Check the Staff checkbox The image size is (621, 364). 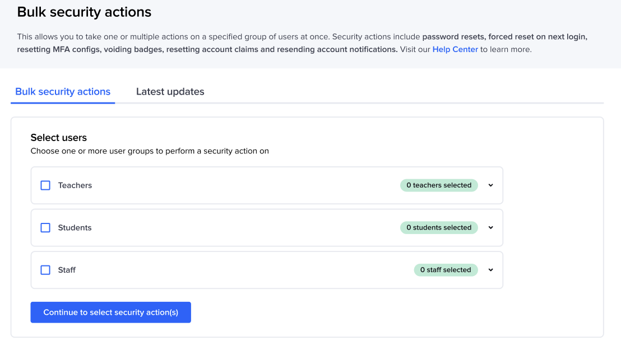coord(45,270)
